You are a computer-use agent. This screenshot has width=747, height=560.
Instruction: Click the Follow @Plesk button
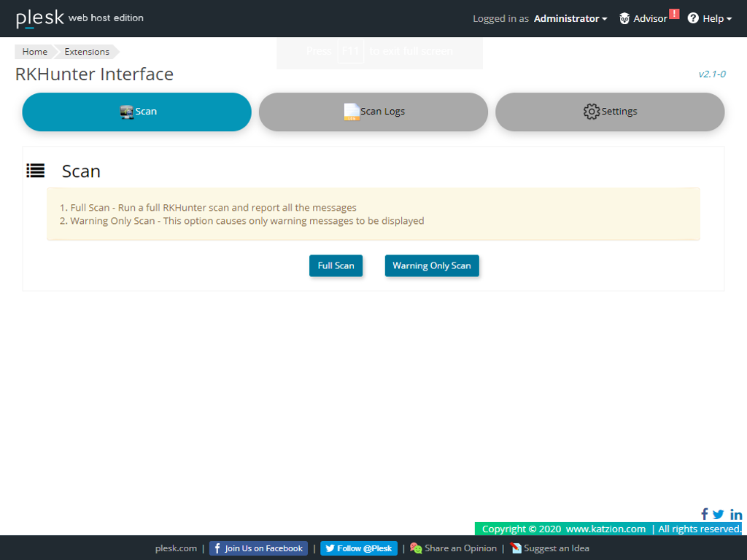pyautogui.click(x=359, y=548)
